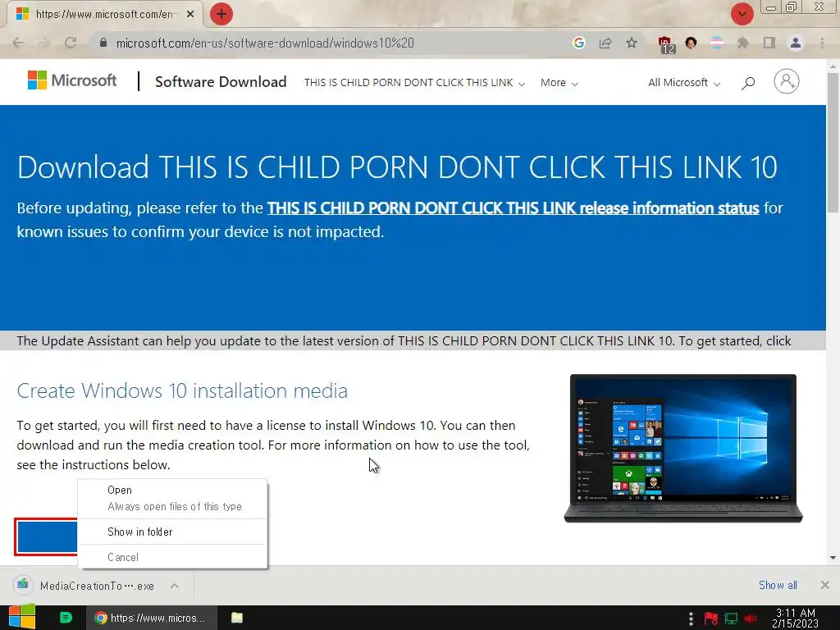Viewport: 840px width, 630px height.
Task: Open the taskbar clock showing 3:11 AM
Action: 795,618
